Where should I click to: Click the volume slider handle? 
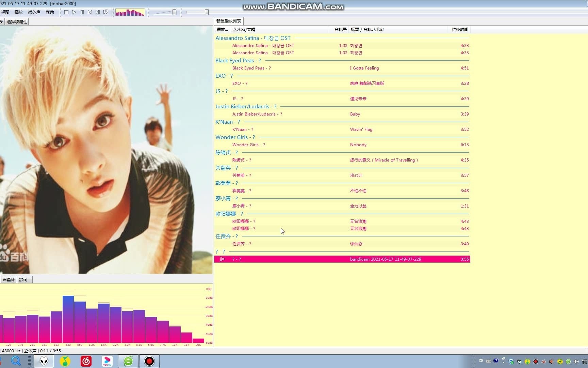click(174, 12)
